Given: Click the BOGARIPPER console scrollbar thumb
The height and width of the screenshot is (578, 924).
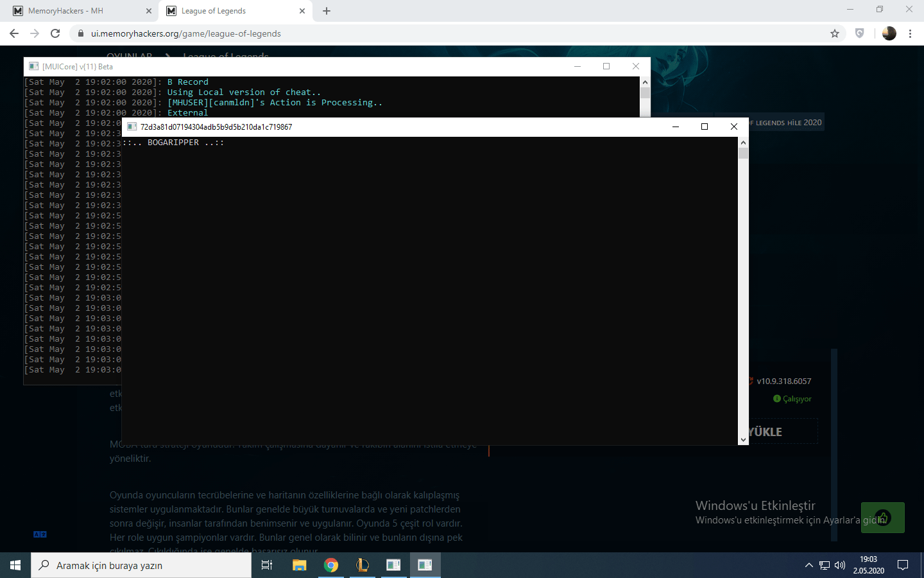Looking at the screenshot, I should click(743, 153).
